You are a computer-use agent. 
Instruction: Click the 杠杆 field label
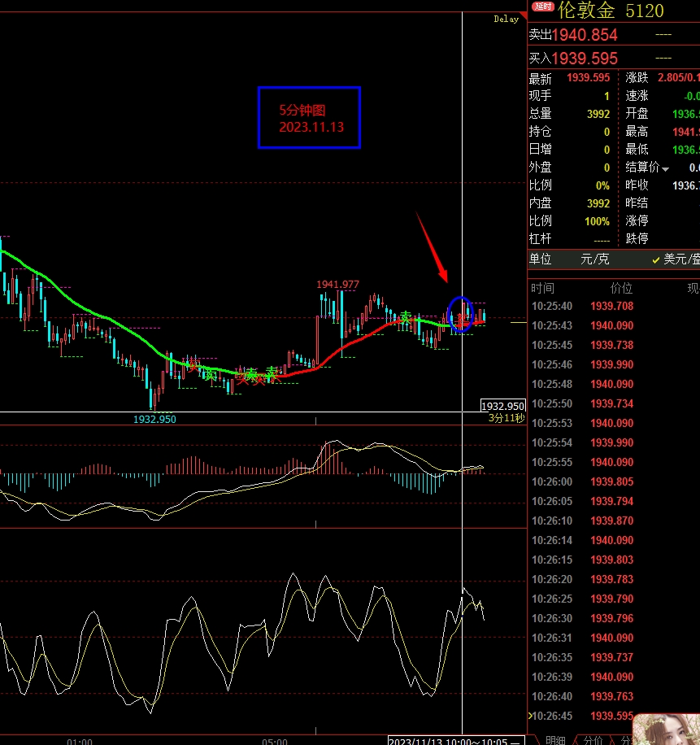[x=541, y=238]
